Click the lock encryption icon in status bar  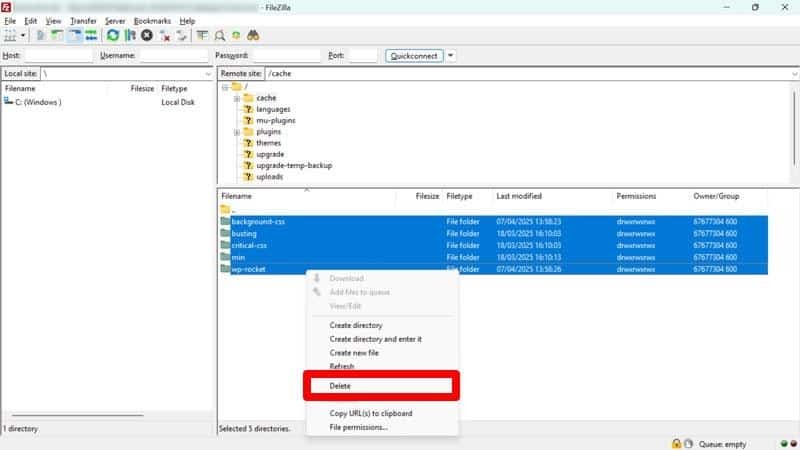(x=676, y=444)
